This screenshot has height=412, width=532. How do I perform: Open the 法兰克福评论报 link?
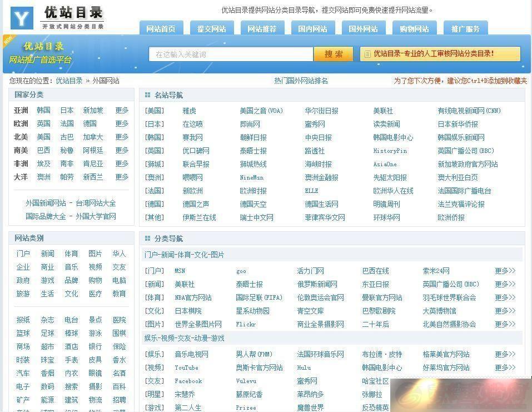(x=461, y=204)
